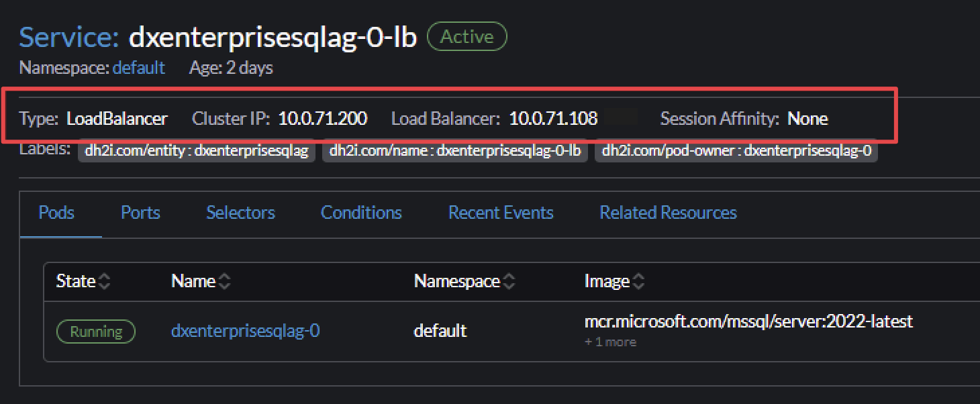Screen dimensions: 980x404
Task: Click the Running state badge
Action: pos(96,332)
